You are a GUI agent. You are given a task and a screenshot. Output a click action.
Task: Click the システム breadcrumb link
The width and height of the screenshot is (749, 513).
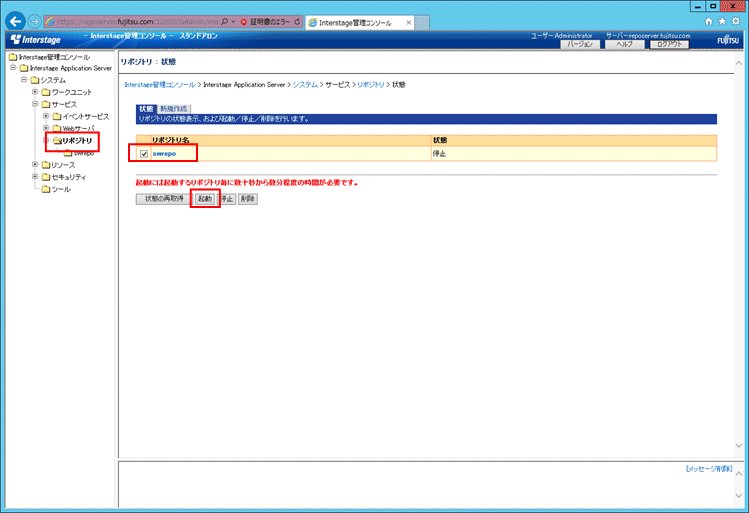(305, 85)
